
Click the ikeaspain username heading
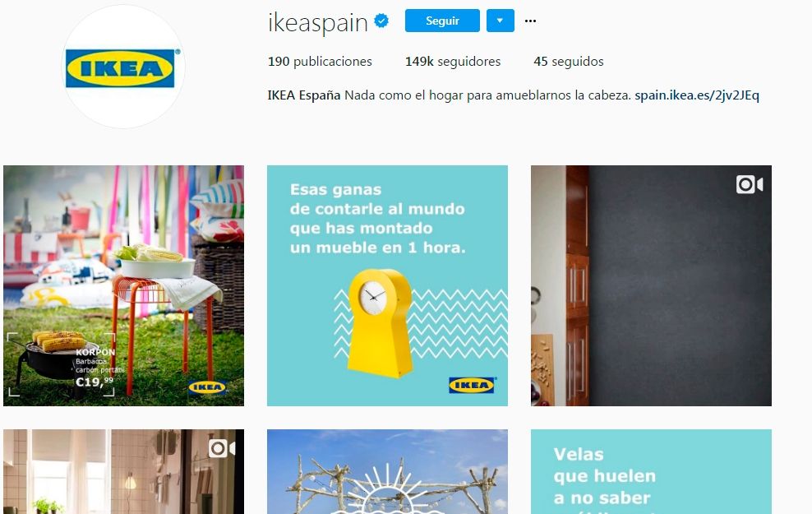pyautogui.click(x=317, y=22)
